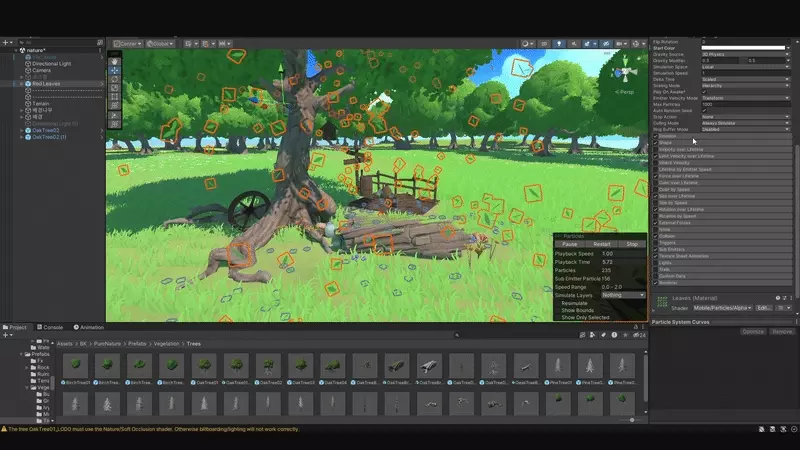Enable the Velocity over Lifetime module
This screenshot has height=450, width=800.
pos(656,149)
